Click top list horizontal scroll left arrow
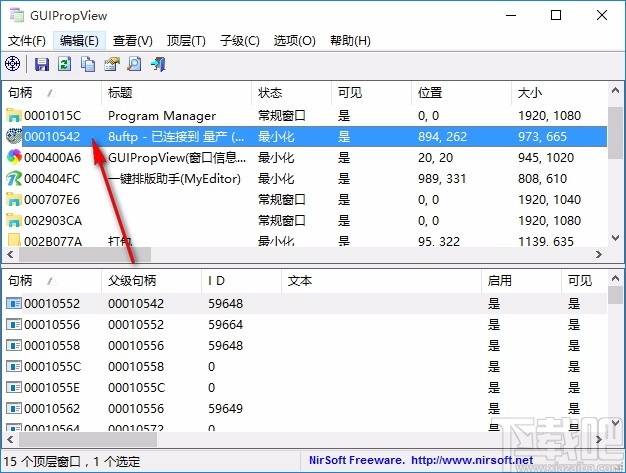 [10, 254]
